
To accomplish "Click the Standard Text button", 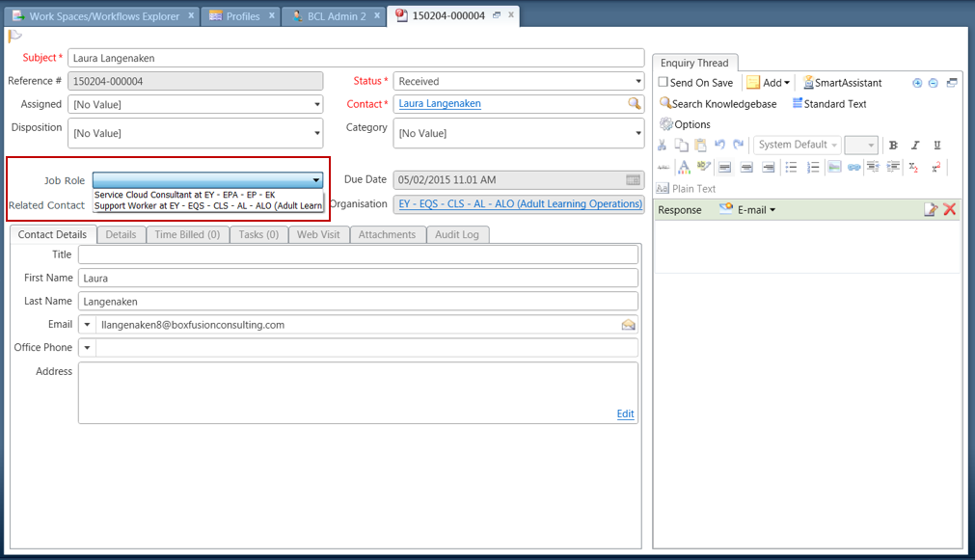I will pyautogui.click(x=829, y=104).
